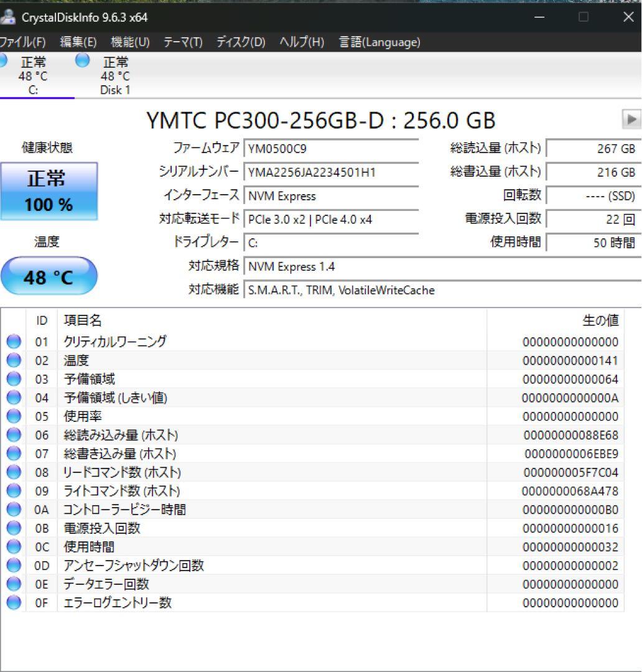Click the CrystalDiskInfo application icon in titlebar

pyautogui.click(x=7, y=18)
